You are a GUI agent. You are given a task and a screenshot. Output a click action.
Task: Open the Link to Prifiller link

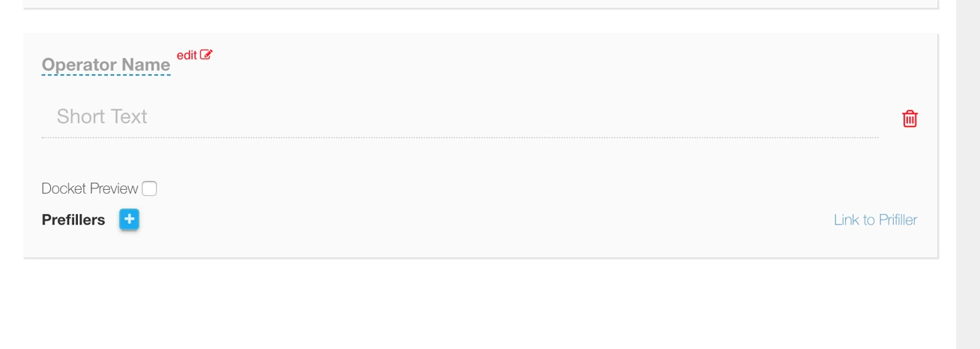tap(875, 220)
